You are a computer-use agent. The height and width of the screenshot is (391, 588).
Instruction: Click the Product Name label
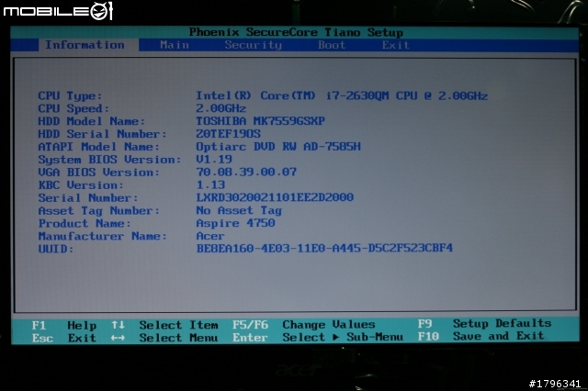pos(85,224)
